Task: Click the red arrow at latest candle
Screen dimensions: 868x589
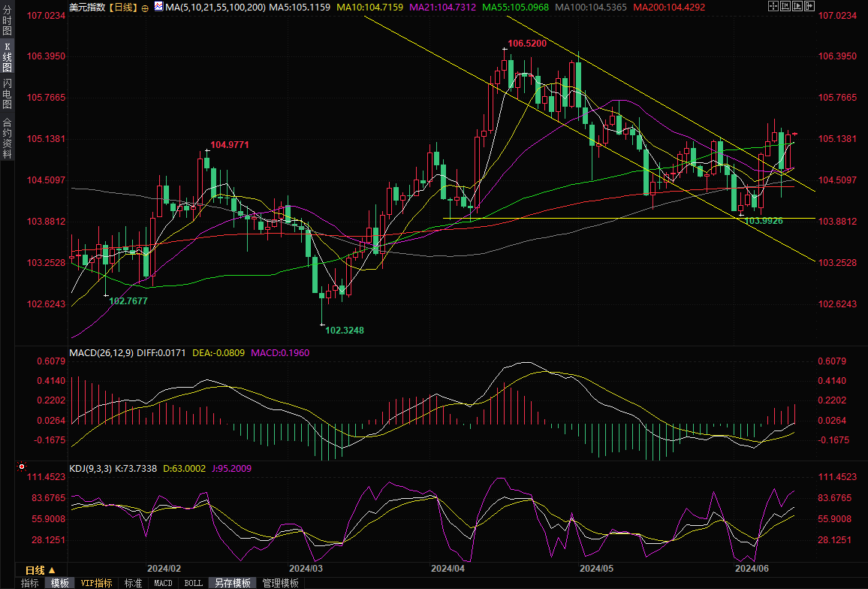Action: [x=794, y=134]
